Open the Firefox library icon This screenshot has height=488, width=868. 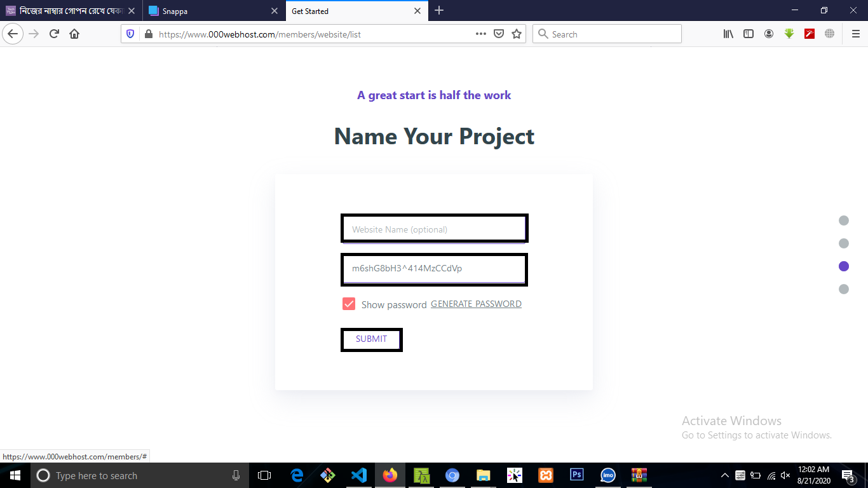(728, 34)
